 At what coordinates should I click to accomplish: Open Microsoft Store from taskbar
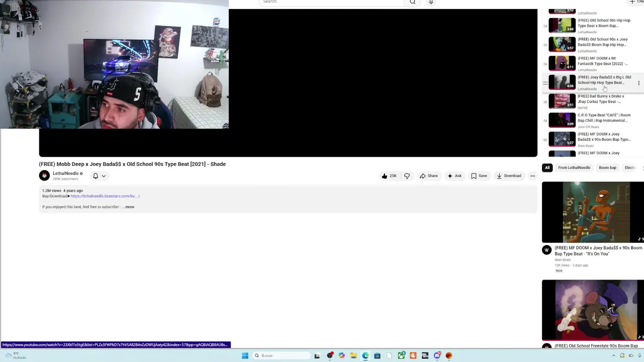pos(377,355)
